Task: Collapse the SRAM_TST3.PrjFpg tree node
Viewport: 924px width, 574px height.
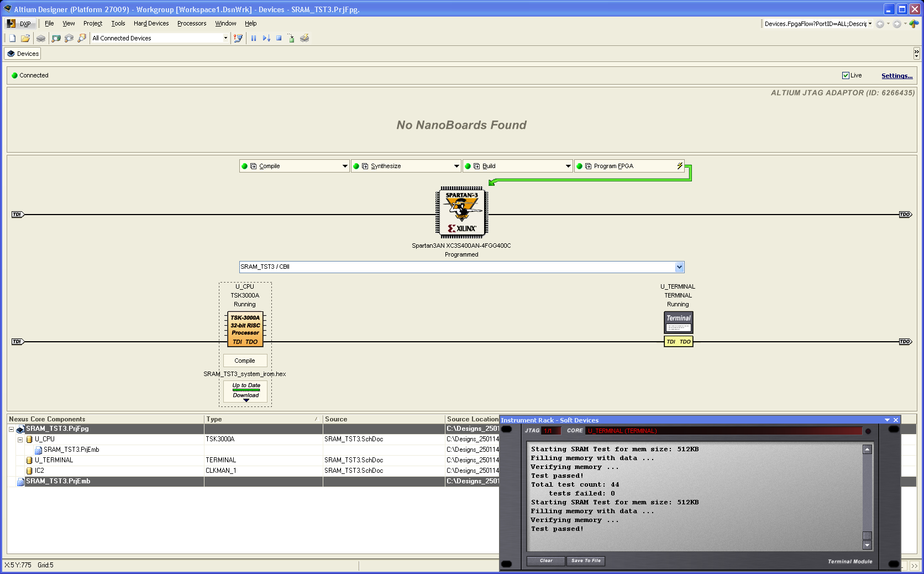Action: [11, 429]
